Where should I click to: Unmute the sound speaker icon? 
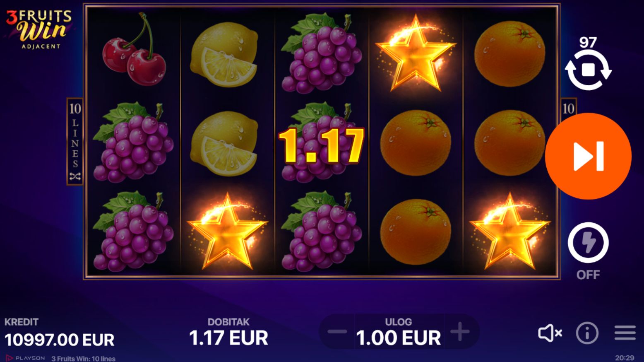550,333
